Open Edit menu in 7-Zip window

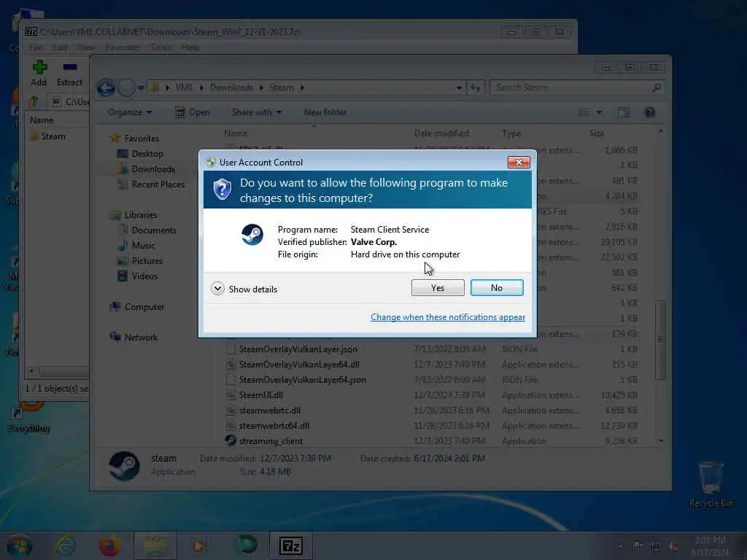click(60, 47)
